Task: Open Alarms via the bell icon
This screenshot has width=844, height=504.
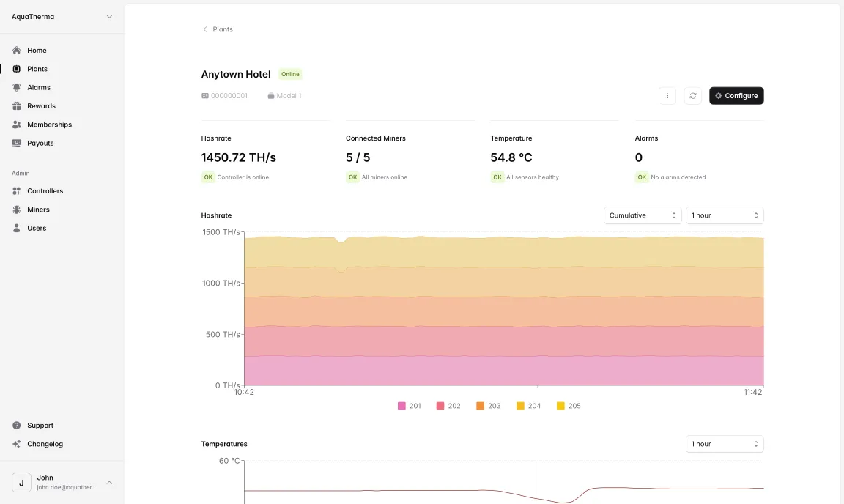Action: click(x=15, y=87)
